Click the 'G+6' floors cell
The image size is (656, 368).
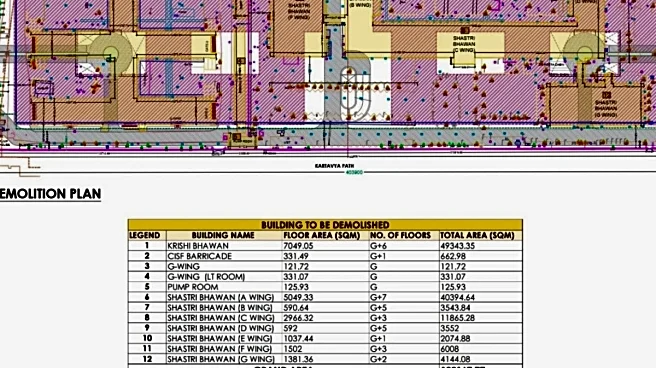378,246
